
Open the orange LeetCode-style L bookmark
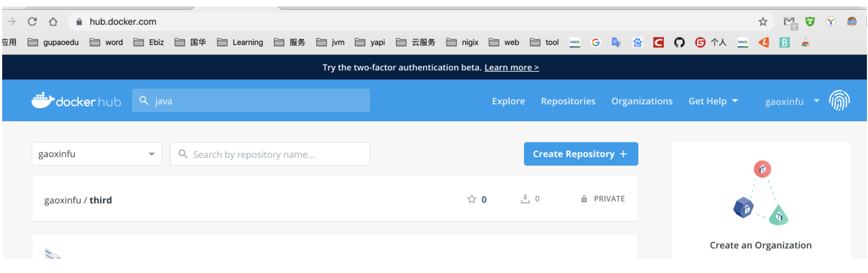coord(764,42)
